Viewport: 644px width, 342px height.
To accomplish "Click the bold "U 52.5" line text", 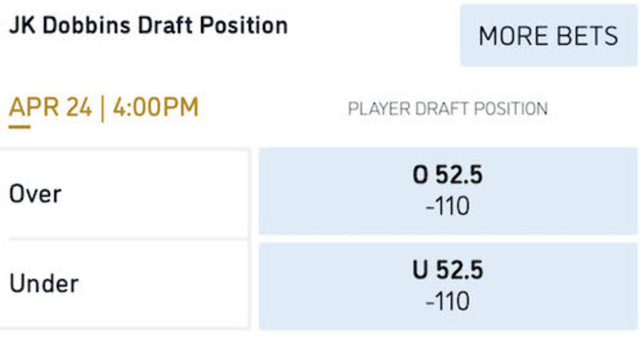I will point(448,270).
